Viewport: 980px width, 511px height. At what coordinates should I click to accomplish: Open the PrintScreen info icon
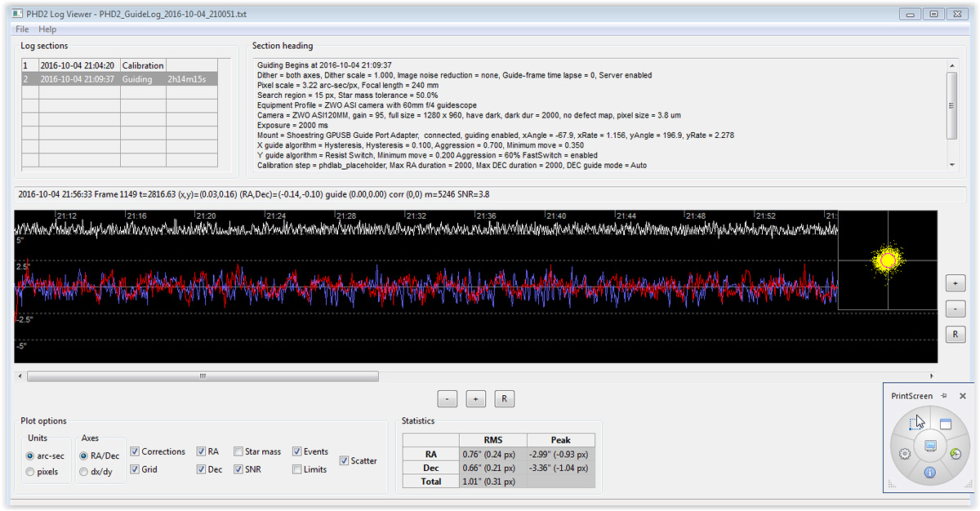(x=929, y=473)
